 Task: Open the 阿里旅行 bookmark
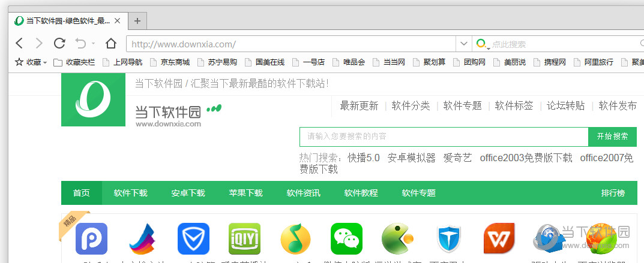tap(594, 62)
